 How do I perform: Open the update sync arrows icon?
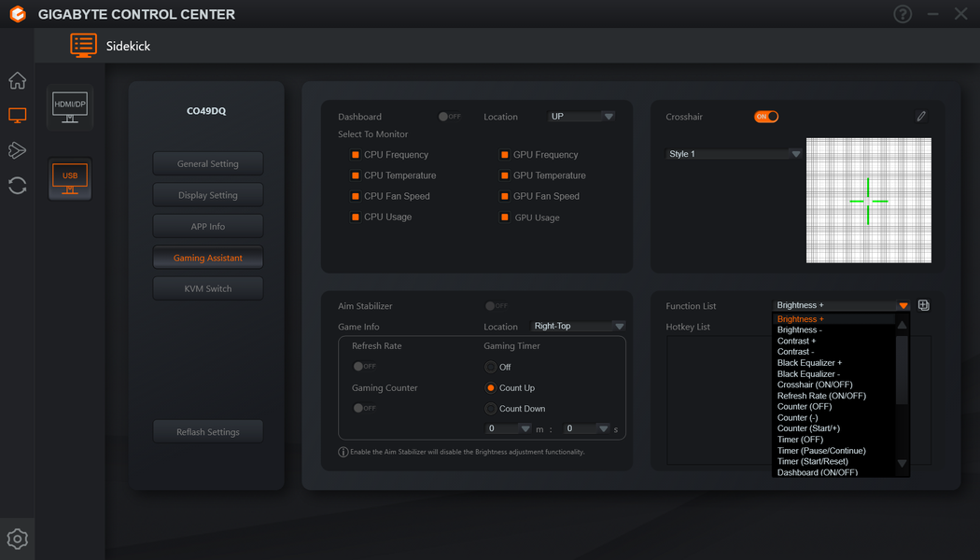pos(17,186)
